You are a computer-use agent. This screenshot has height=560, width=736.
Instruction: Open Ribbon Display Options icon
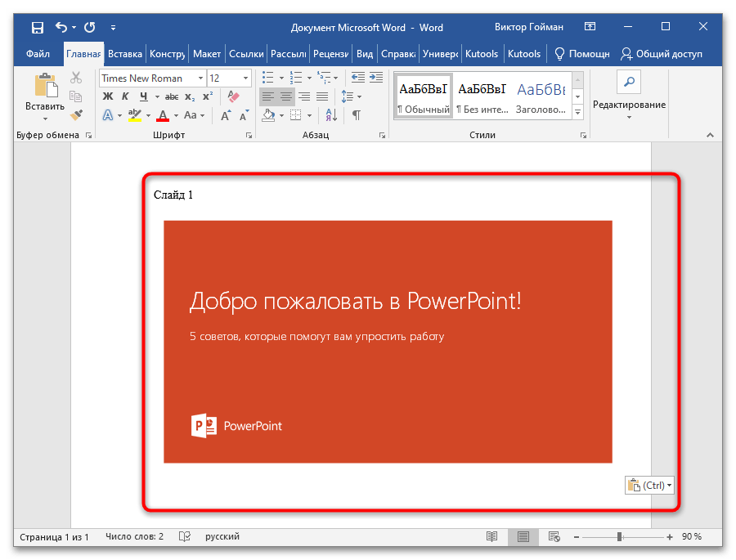pos(590,26)
